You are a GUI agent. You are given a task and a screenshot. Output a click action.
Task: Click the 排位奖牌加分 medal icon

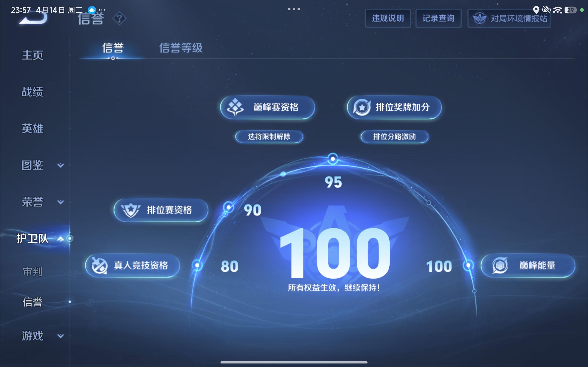coord(362,107)
